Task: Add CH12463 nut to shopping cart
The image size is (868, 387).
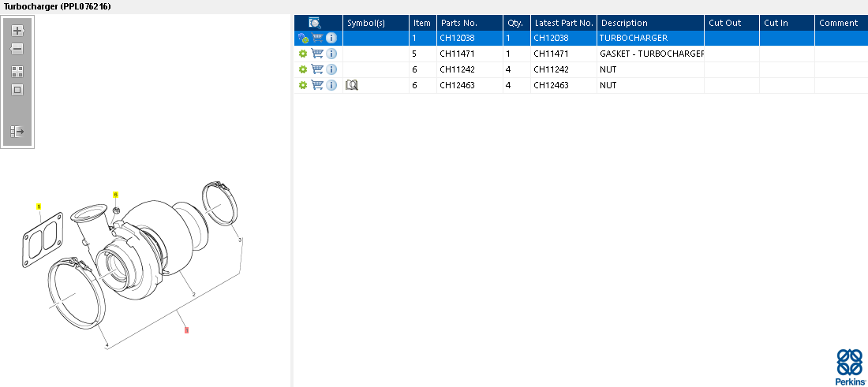Action: pos(317,85)
